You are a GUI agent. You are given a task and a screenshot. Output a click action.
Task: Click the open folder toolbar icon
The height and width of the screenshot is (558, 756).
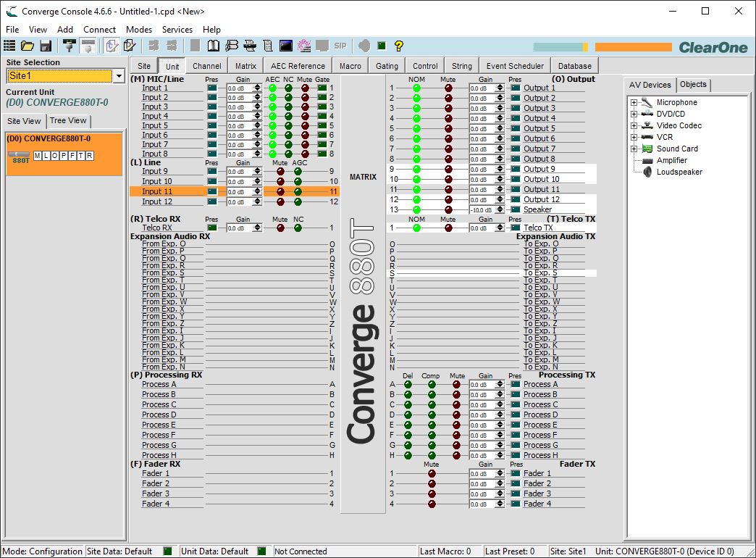coord(28,46)
